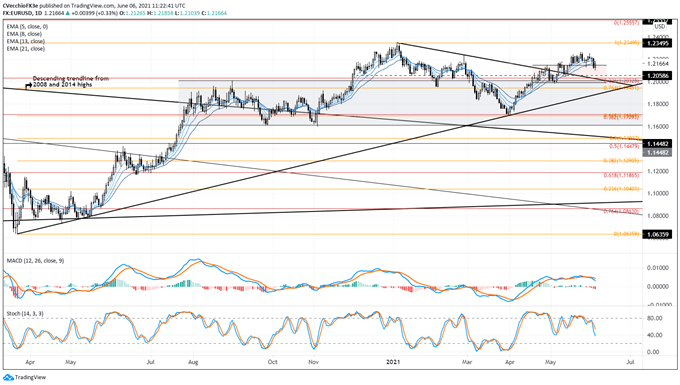The image size is (680, 385).
Task: Click the black 1.14482 price label
Action: tap(657, 144)
